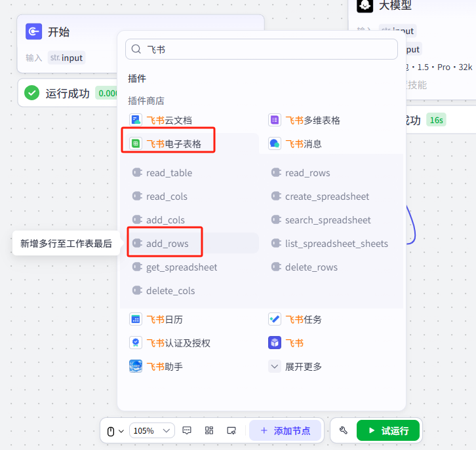Click the 飞书任务 checkmark icon
The image size is (476, 450).
pos(275,319)
